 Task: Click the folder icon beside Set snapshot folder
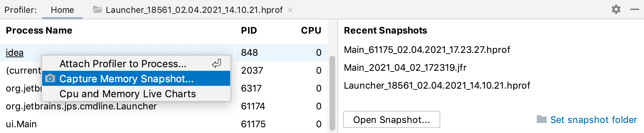tap(542, 119)
